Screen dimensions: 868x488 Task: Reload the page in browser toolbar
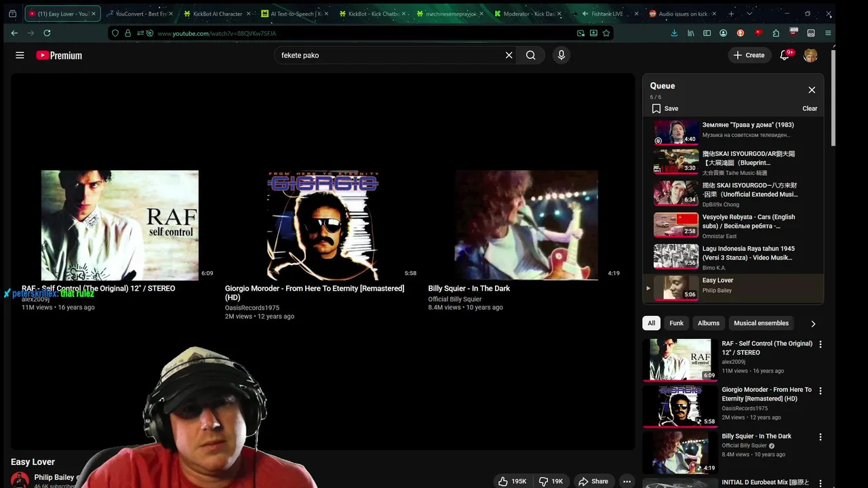coord(47,33)
